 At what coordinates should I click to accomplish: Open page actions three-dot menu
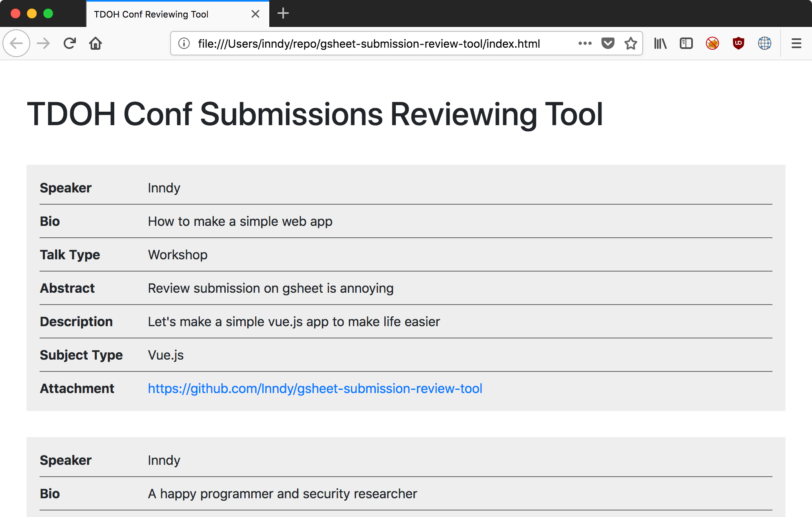(x=585, y=43)
